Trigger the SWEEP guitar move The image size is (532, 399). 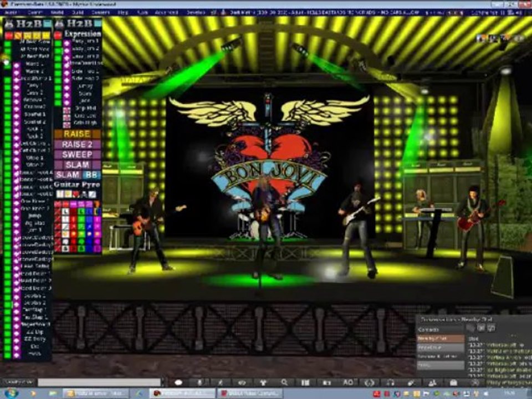click(78, 155)
